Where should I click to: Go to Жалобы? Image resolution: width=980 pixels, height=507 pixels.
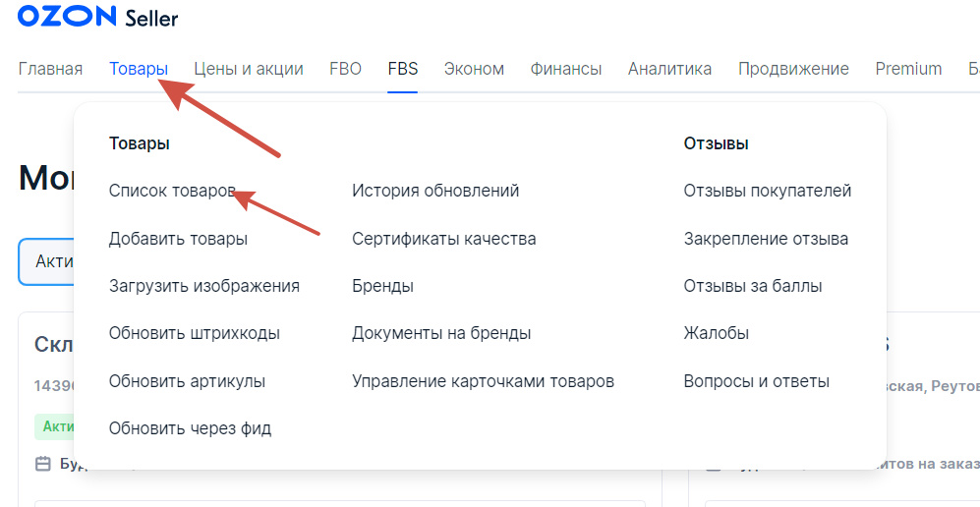coord(717,333)
